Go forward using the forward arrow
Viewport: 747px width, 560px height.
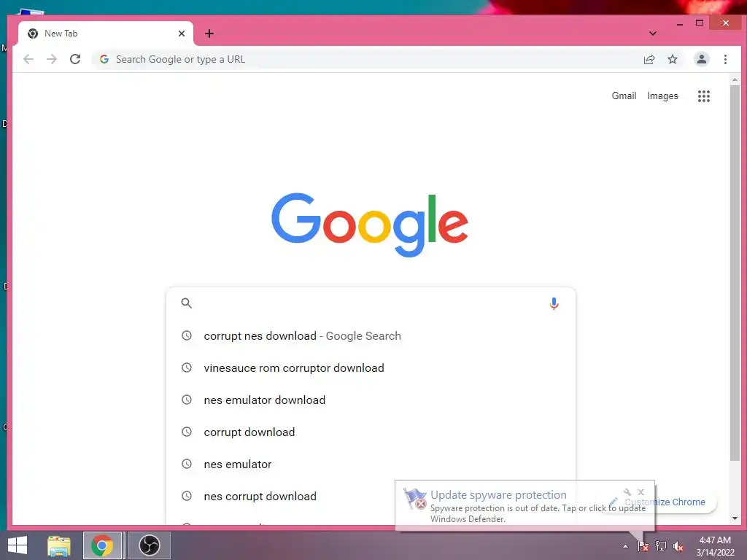[x=52, y=59]
